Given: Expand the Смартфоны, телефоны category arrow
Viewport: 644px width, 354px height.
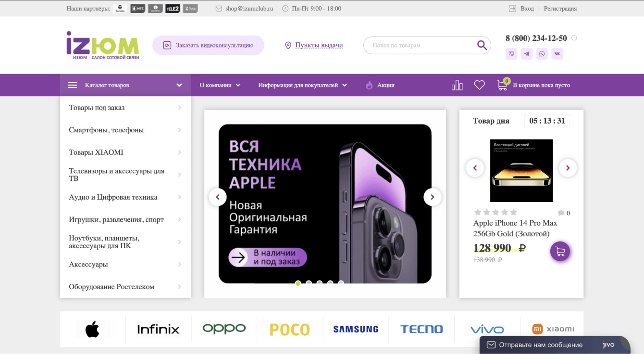Looking at the screenshot, I should point(179,130).
